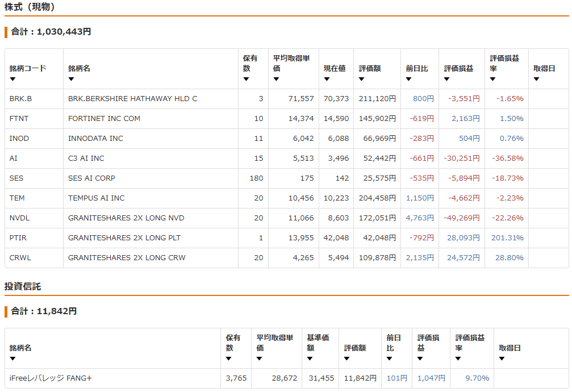Click GRANITESHARES 2X LONG NVD name

[126, 218]
